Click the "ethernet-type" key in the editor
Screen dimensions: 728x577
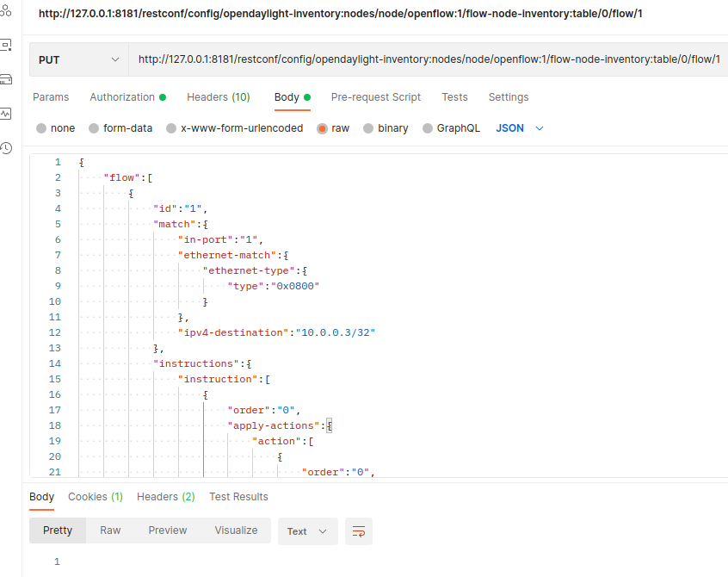click(249, 270)
